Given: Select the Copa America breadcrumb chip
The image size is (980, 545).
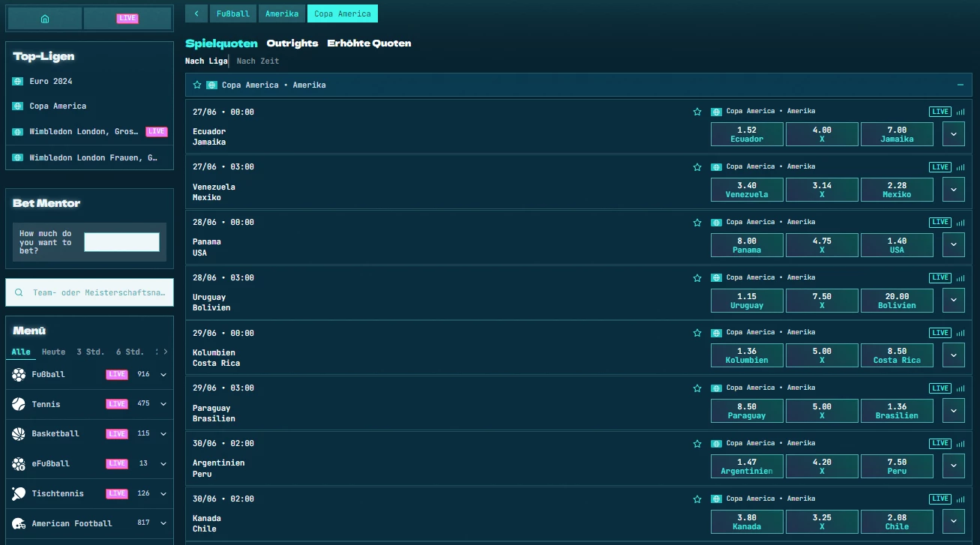Looking at the screenshot, I should click(343, 13).
